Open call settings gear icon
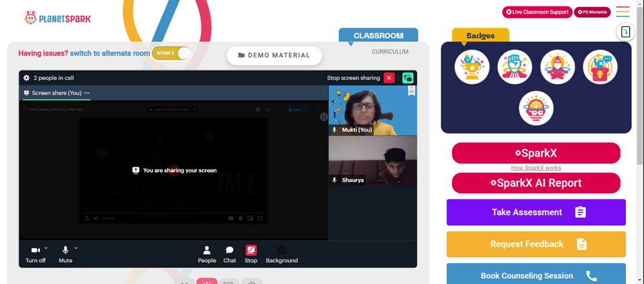 pyautogui.click(x=26, y=78)
